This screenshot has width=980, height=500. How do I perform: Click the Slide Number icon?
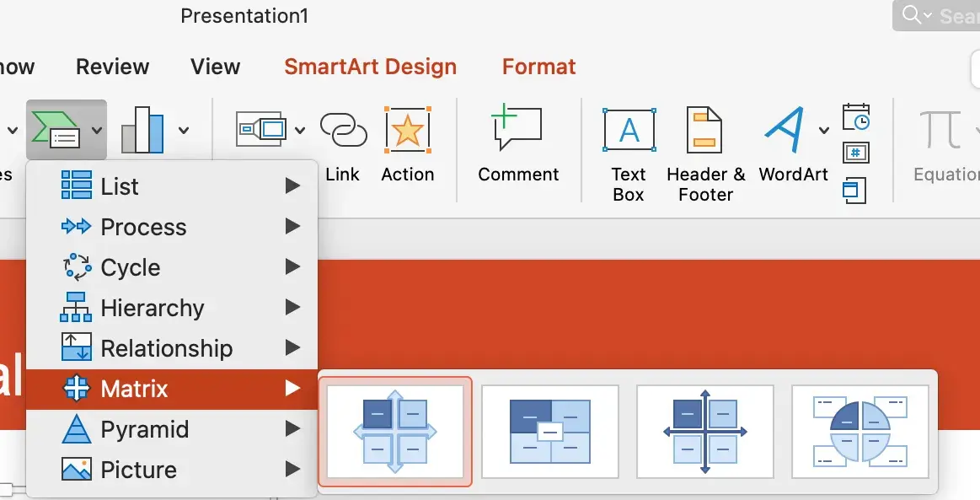[855, 153]
